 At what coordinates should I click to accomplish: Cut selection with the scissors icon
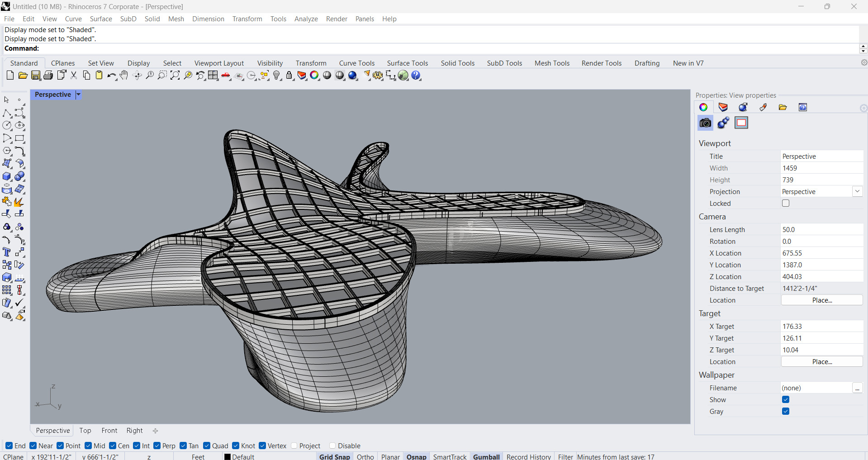tap(74, 76)
